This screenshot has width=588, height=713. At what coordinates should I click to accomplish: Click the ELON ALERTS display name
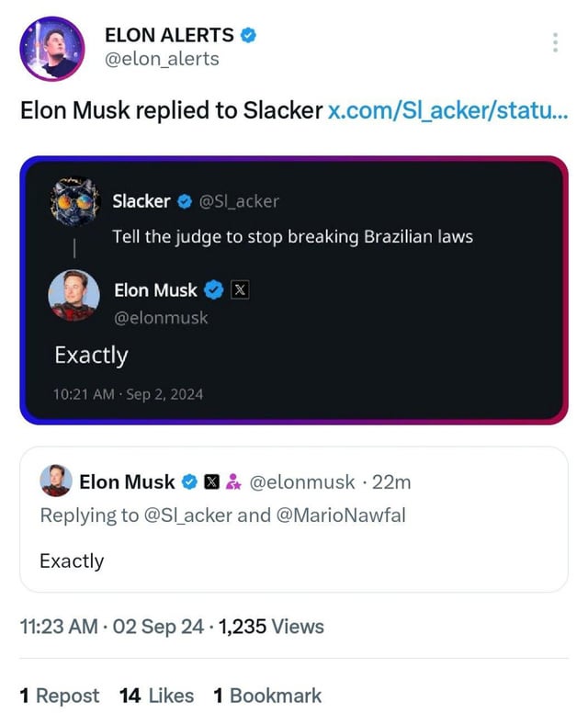170,35
